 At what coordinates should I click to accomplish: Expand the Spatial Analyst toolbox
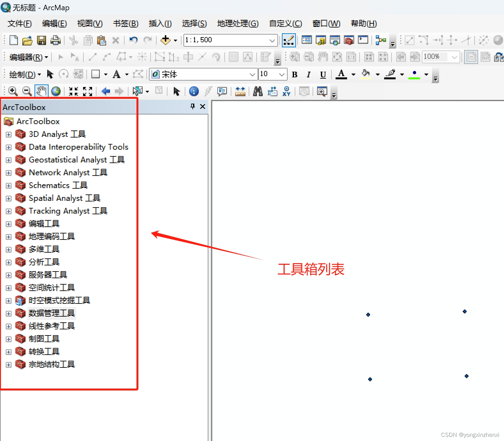point(9,199)
